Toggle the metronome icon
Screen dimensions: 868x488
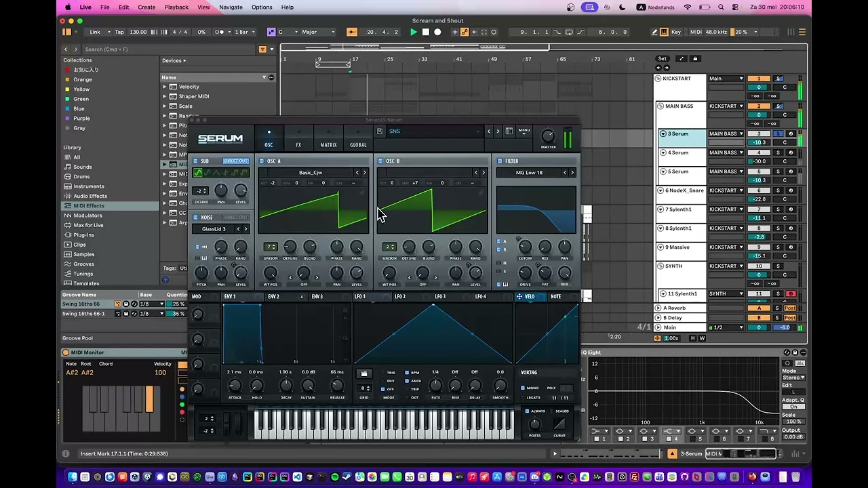tap(220, 32)
